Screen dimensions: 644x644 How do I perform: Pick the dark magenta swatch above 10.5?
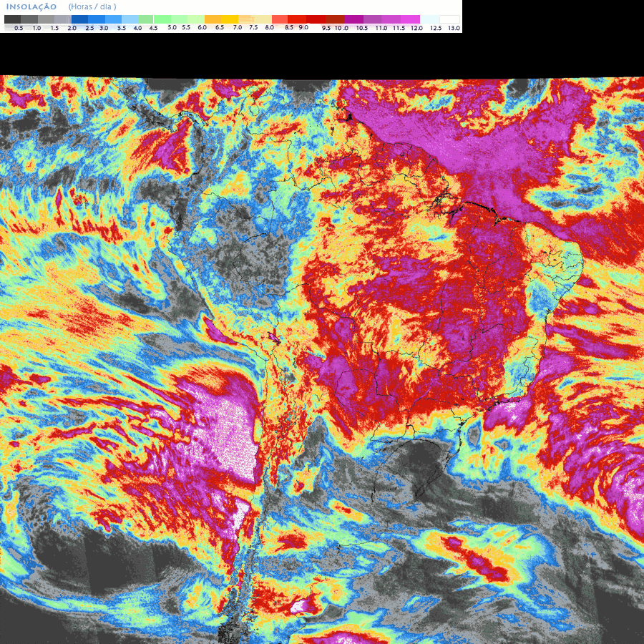[353, 19]
